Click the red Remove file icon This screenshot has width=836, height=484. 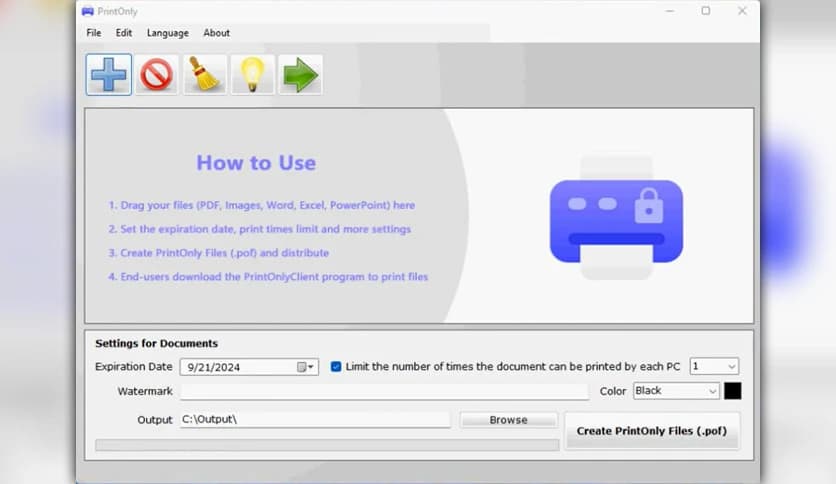(x=157, y=75)
